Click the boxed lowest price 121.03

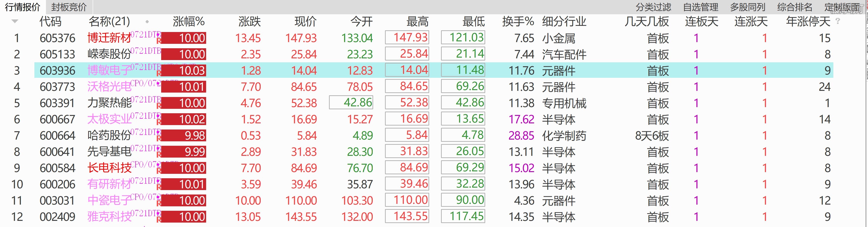pos(463,37)
